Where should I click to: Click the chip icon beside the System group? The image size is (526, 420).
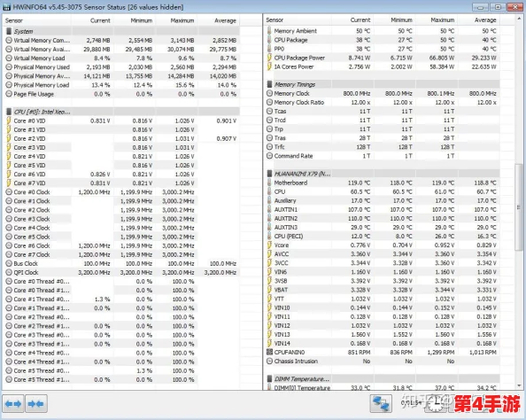point(9,32)
